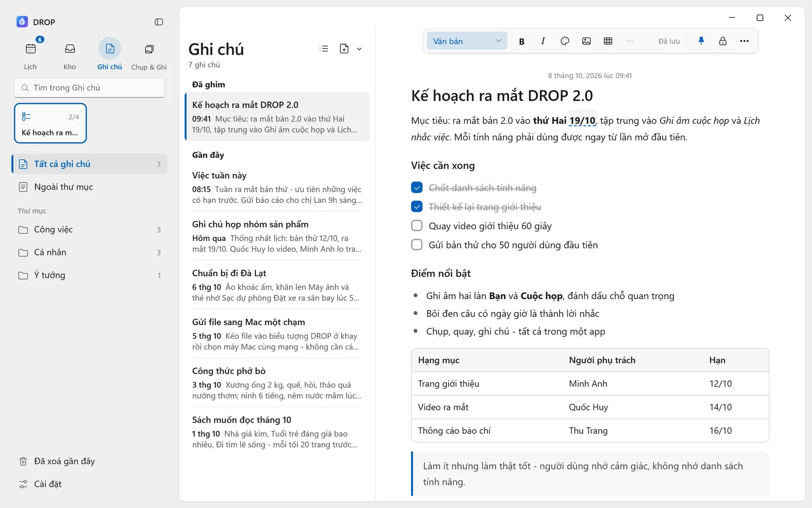The image size is (812, 508).
Task: Show more formatting options, faint ellipsis
Action: click(x=630, y=41)
